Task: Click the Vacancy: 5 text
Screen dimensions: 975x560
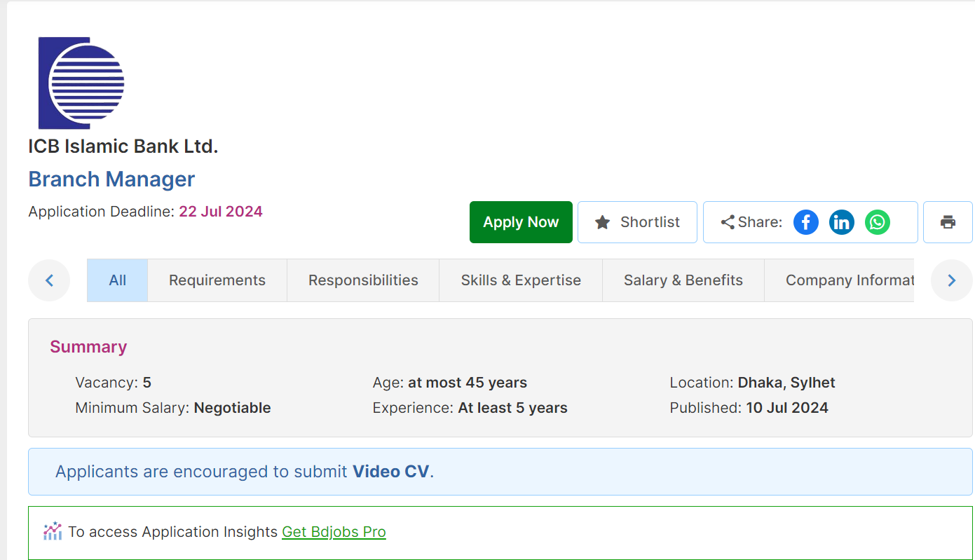Action: 113,383
